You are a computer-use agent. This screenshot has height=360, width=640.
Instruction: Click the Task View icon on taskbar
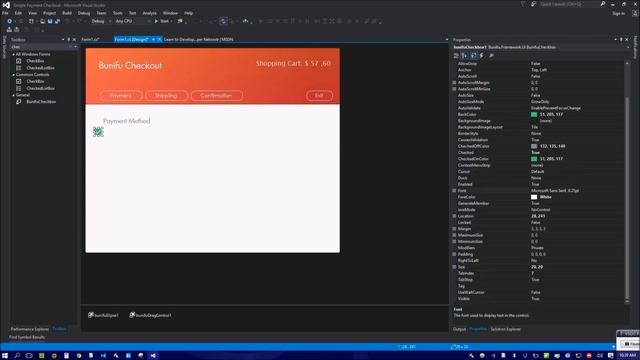point(29,356)
